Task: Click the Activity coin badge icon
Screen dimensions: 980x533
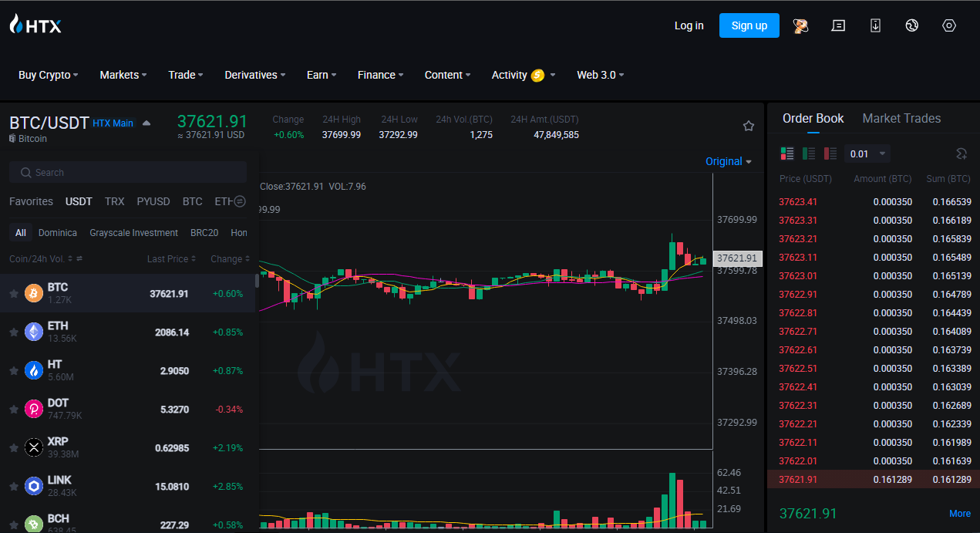Action: [x=538, y=75]
